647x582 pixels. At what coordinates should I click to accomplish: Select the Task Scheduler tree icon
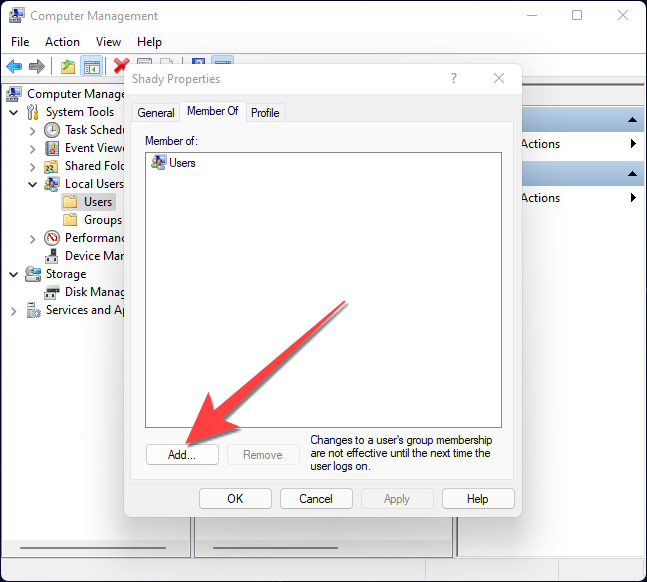pyautogui.click(x=52, y=130)
